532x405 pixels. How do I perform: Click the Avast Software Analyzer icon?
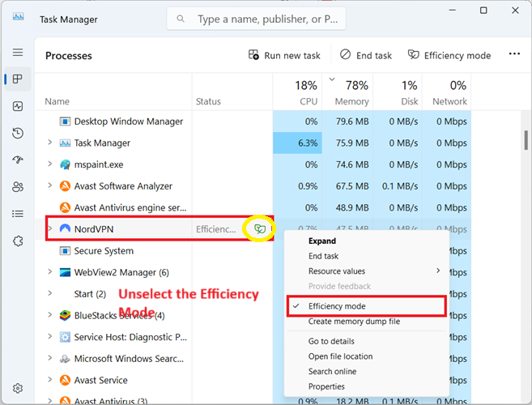(65, 186)
